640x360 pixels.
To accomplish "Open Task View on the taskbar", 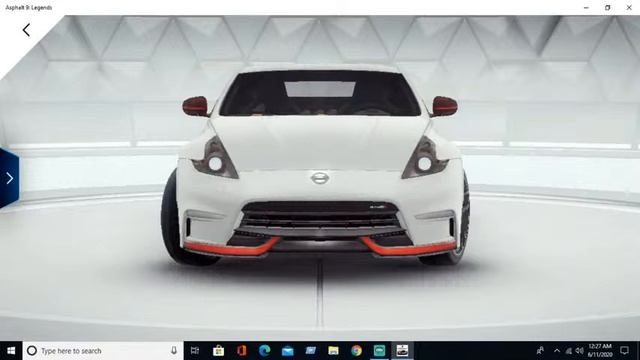I will click(x=195, y=351).
